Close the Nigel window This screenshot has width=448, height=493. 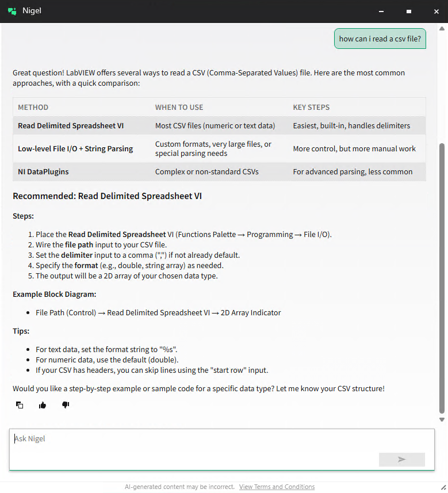pos(436,12)
